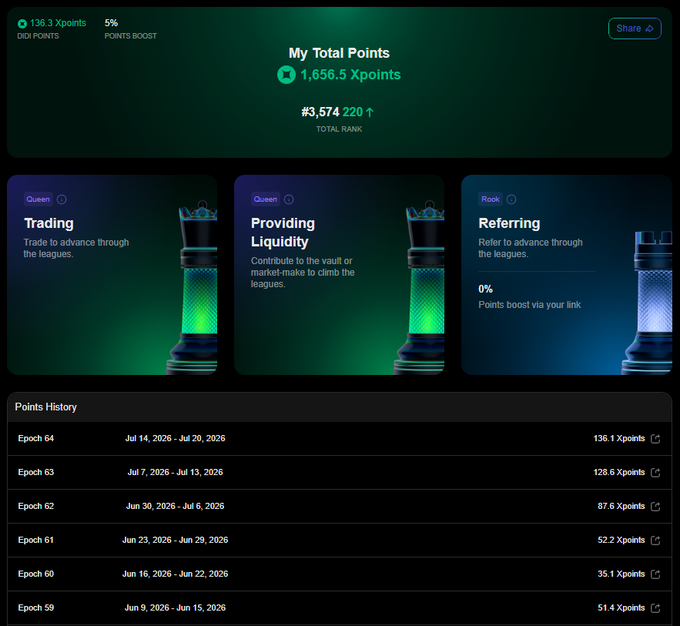Click the DIDI POINTS label
The height and width of the screenshot is (626, 680).
point(38,36)
